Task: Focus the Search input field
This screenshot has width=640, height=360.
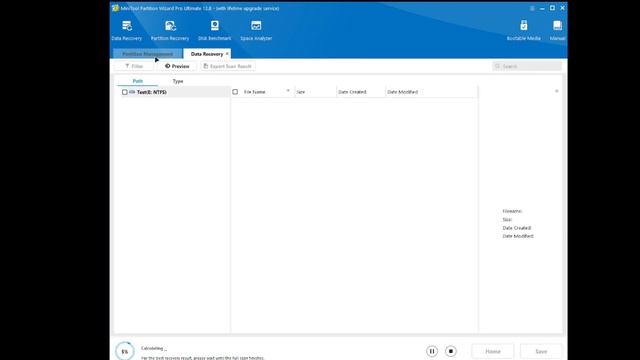Action: tap(527, 66)
